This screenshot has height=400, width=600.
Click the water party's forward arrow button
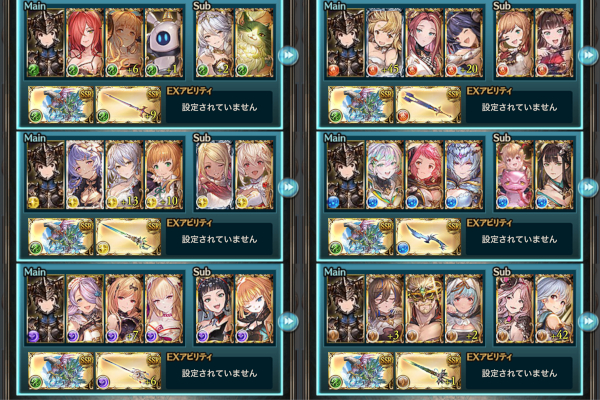point(589,188)
